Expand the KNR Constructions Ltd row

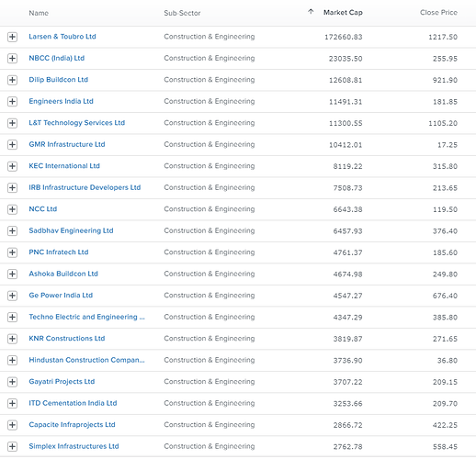(12, 339)
